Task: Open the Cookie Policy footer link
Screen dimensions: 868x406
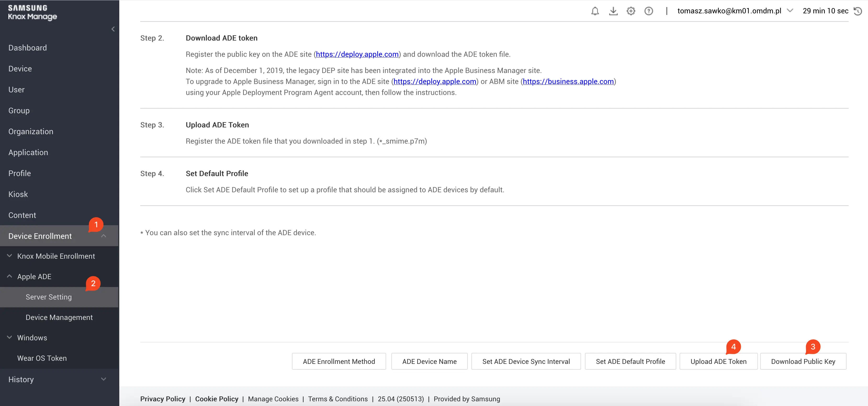Action: [x=217, y=399]
